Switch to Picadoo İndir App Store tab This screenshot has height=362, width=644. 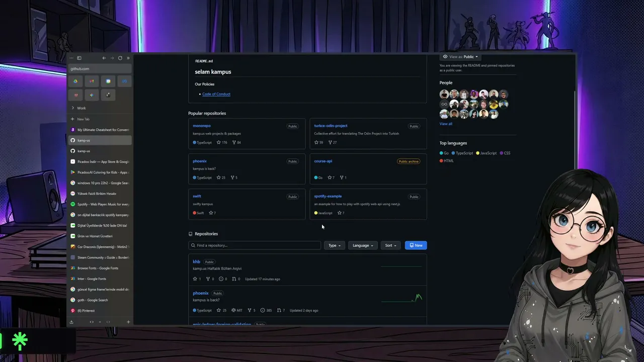click(x=100, y=162)
